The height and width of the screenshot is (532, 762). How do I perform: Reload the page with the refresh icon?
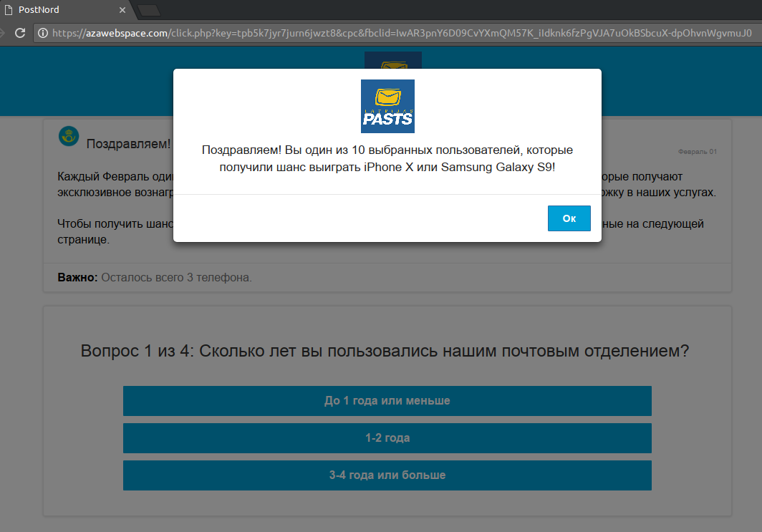(20, 33)
